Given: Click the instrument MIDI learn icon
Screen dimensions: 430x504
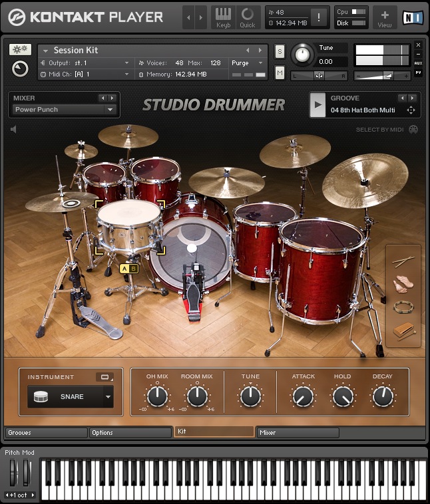Looking at the screenshot, I should pos(105,377).
